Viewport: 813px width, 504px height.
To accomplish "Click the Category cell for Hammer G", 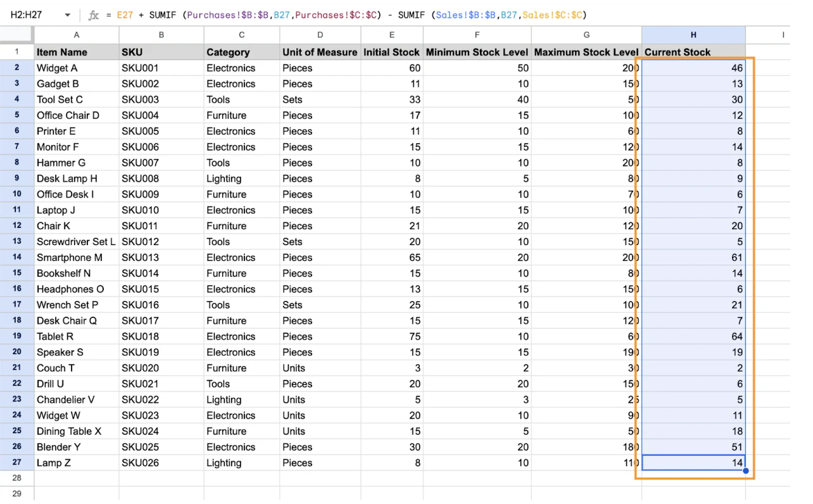I will pyautogui.click(x=242, y=163).
